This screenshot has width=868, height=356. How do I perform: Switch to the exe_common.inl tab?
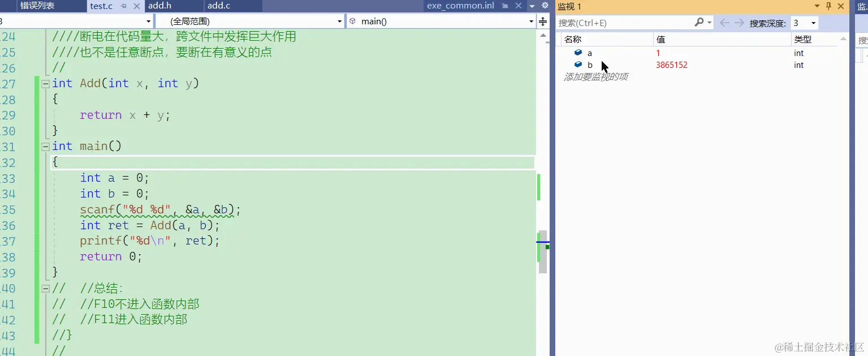[460, 6]
